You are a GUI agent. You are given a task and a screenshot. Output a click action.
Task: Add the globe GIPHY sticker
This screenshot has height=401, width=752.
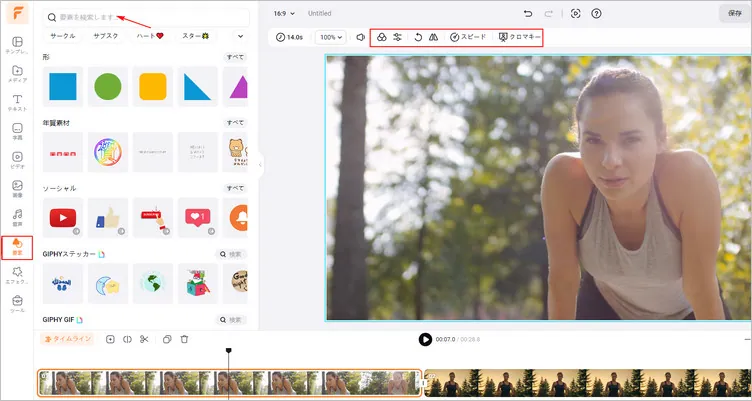coord(153,283)
